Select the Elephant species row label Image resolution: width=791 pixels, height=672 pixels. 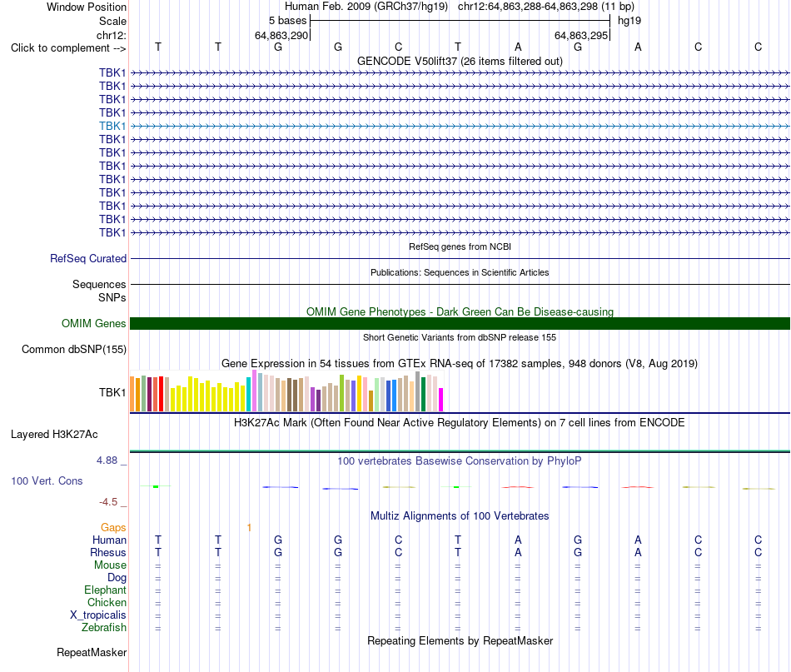point(105,590)
